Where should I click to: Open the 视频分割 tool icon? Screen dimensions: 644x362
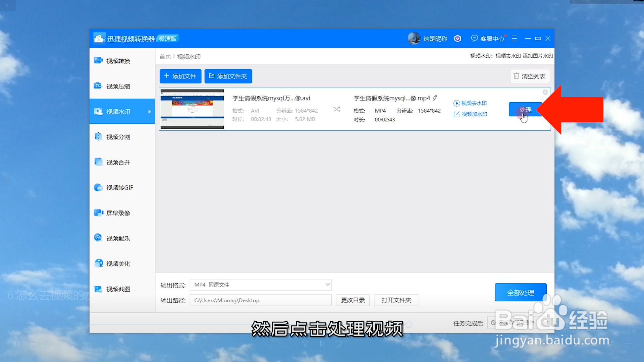(x=98, y=137)
